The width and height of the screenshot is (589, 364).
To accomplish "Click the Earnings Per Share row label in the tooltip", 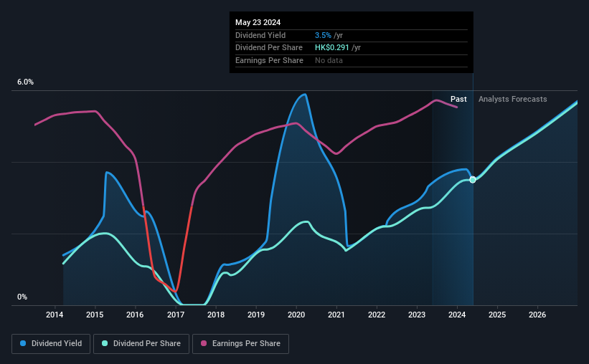I will point(269,60).
